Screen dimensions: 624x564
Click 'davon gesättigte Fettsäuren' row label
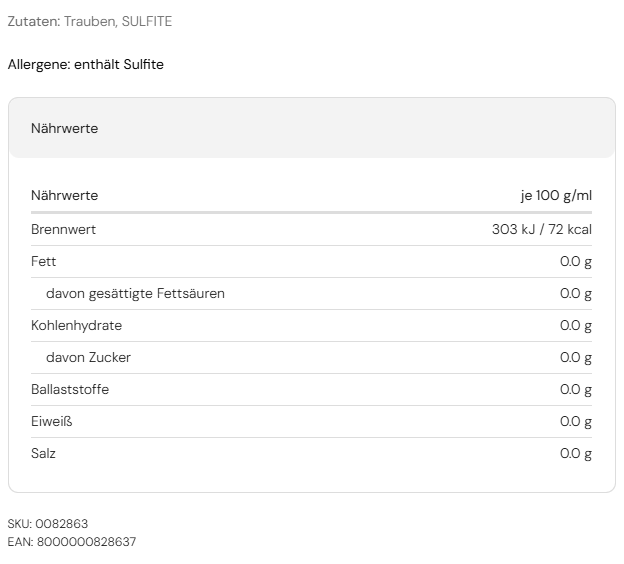(135, 293)
